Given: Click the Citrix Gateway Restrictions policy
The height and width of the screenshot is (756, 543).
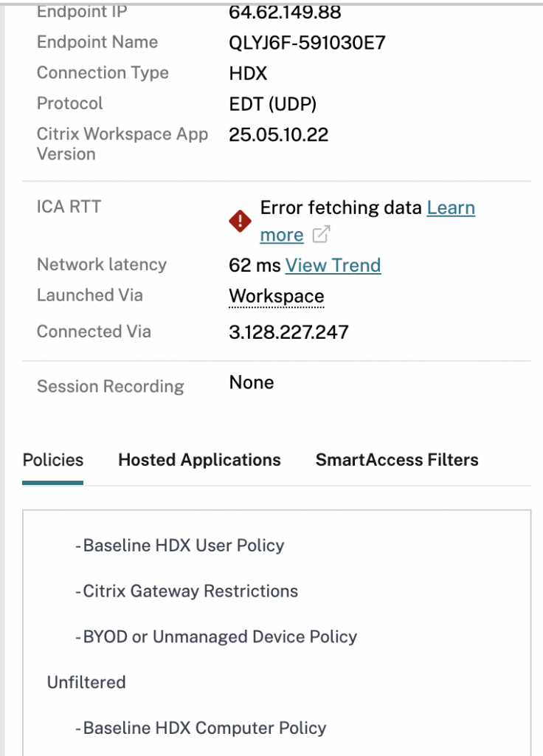Looking at the screenshot, I should (189, 591).
